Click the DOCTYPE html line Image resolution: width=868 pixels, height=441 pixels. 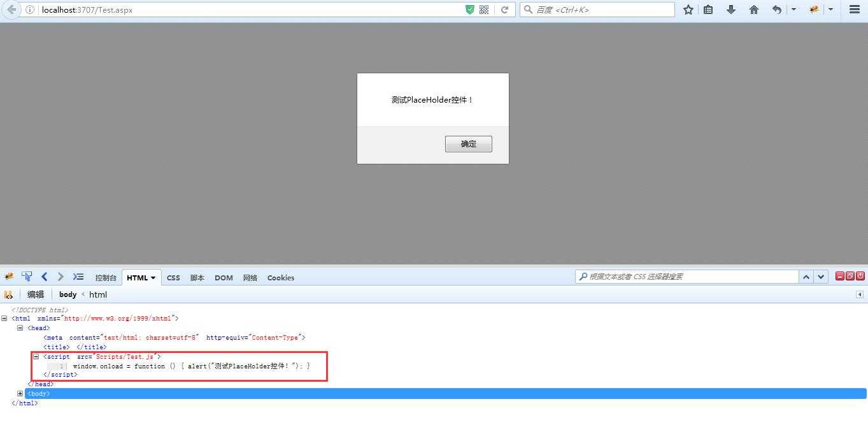pyautogui.click(x=39, y=310)
